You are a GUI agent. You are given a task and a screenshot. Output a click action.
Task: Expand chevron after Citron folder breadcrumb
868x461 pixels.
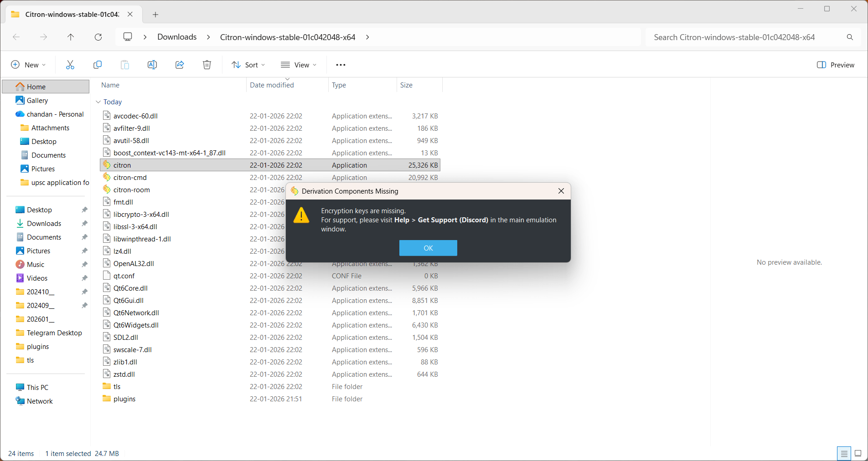coord(367,37)
